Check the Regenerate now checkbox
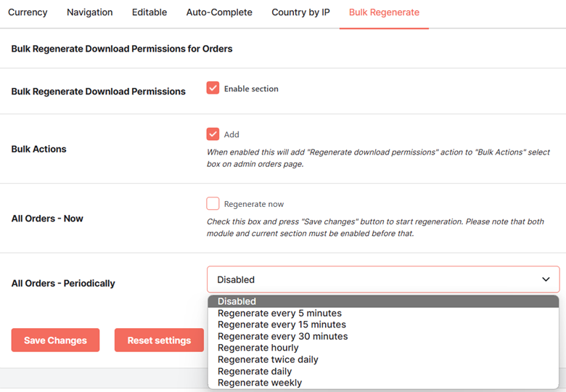The image size is (566, 392). [213, 203]
